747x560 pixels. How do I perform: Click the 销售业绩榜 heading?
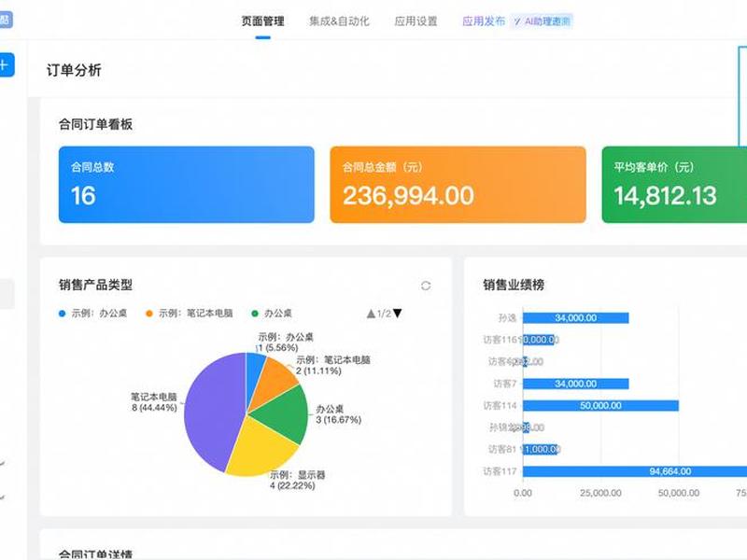514,285
